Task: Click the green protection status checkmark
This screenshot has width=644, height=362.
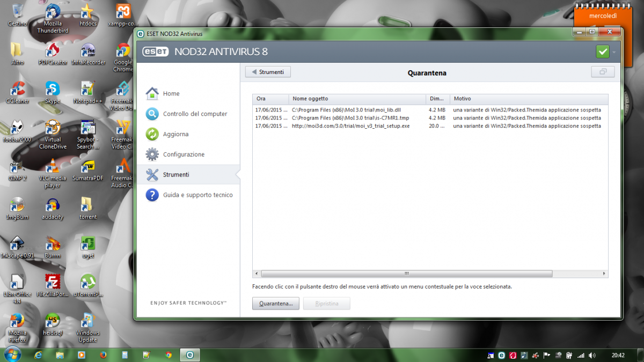Action: coord(603,51)
